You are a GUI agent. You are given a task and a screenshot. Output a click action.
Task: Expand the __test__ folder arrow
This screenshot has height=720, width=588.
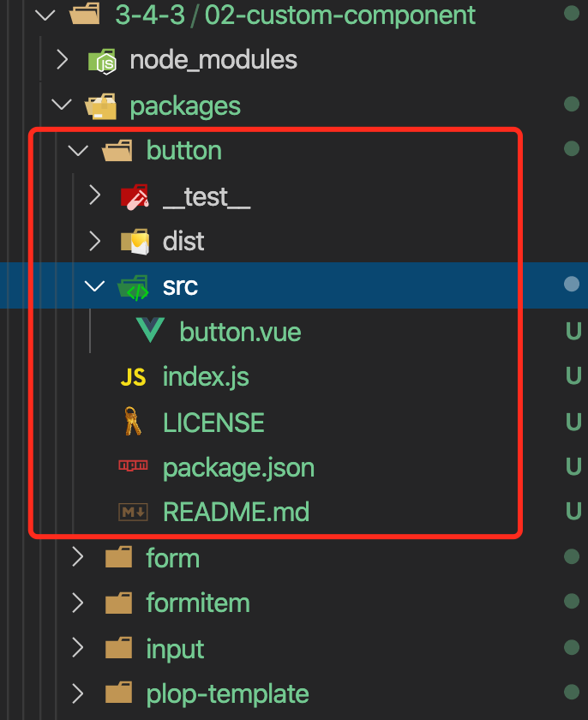[95, 195]
